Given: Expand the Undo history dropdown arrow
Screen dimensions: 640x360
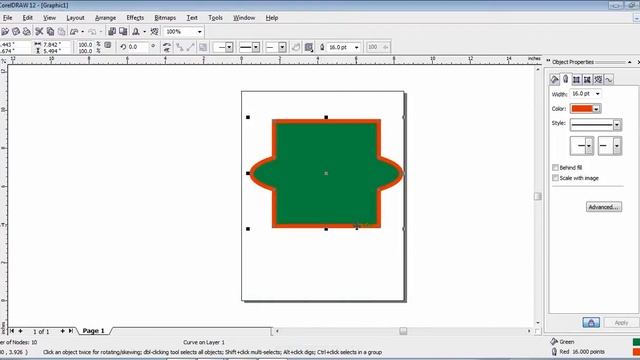Looking at the screenshot, I should pyautogui.click(x=82, y=31).
